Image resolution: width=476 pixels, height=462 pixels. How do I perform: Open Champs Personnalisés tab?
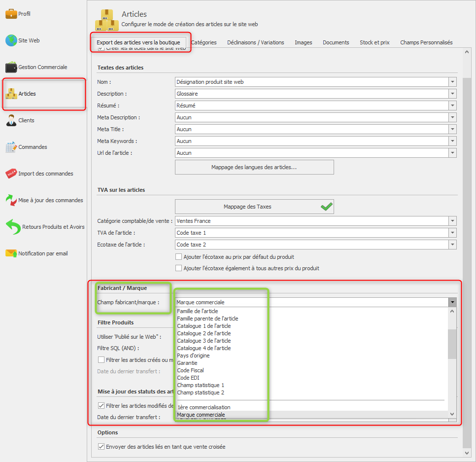426,42
